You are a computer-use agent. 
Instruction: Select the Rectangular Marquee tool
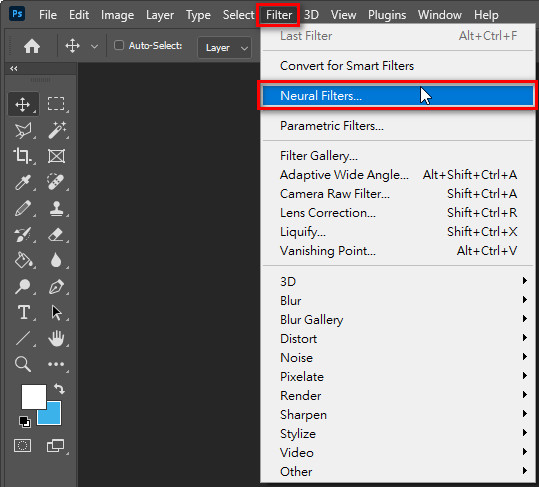(56, 104)
